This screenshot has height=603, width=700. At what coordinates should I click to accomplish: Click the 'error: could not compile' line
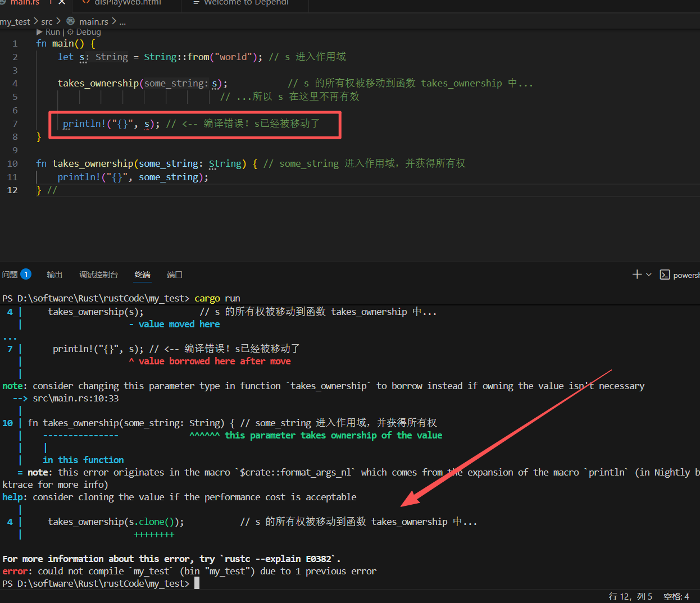tap(189, 571)
